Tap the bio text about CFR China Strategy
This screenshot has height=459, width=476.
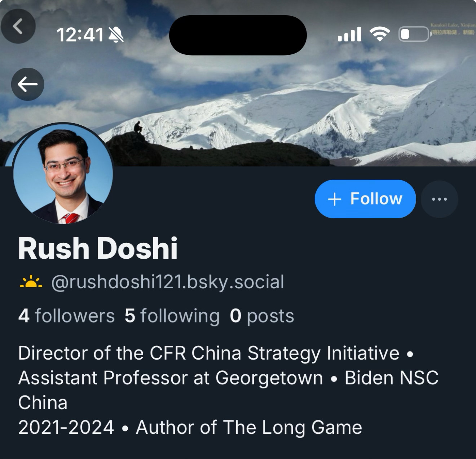(x=228, y=390)
